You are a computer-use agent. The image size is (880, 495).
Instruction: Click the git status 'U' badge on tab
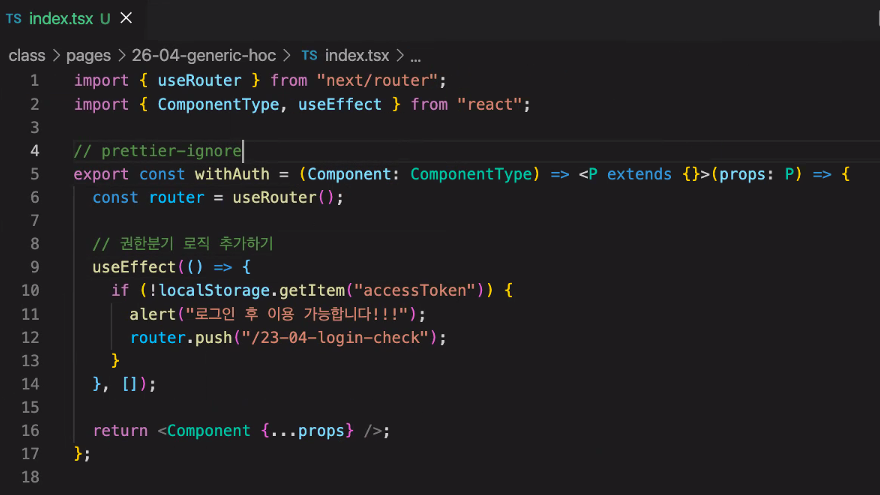pyautogui.click(x=105, y=19)
